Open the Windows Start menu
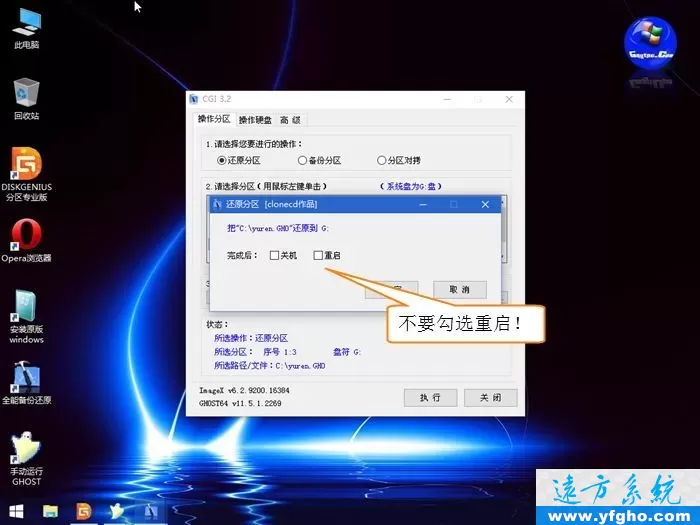700x525 pixels. coord(16,512)
